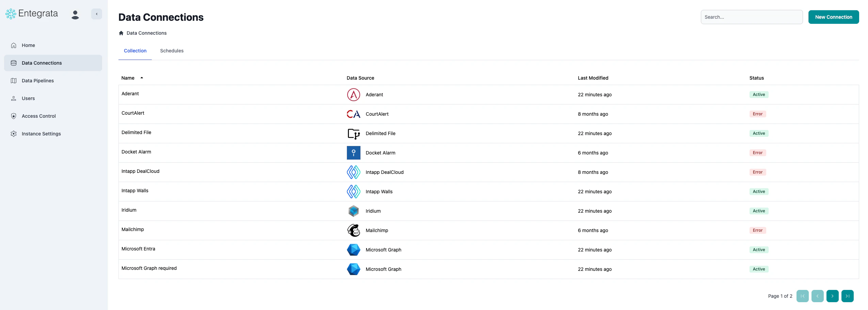This screenshot has height=310, width=868.
Task: Click the Microsoft Graph icon for Microsoft Entra
Action: 353,249
